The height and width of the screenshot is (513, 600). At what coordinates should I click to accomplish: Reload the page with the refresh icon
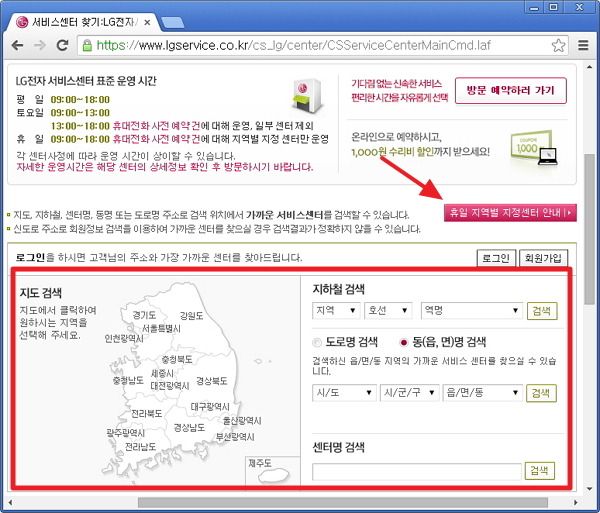point(62,46)
